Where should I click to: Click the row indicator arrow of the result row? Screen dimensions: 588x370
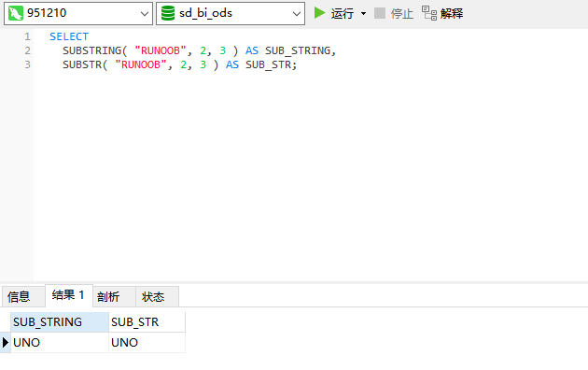click(x=6, y=343)
